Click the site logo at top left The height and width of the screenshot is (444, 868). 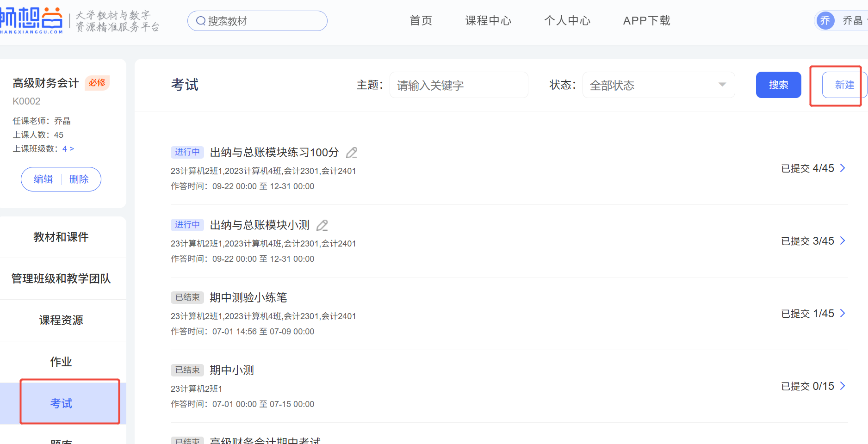tap(31, 20)
